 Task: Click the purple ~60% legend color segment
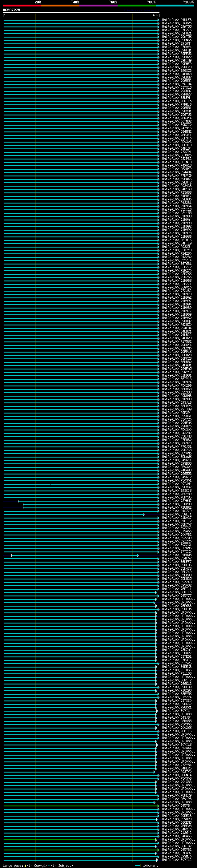click(98, 6)
